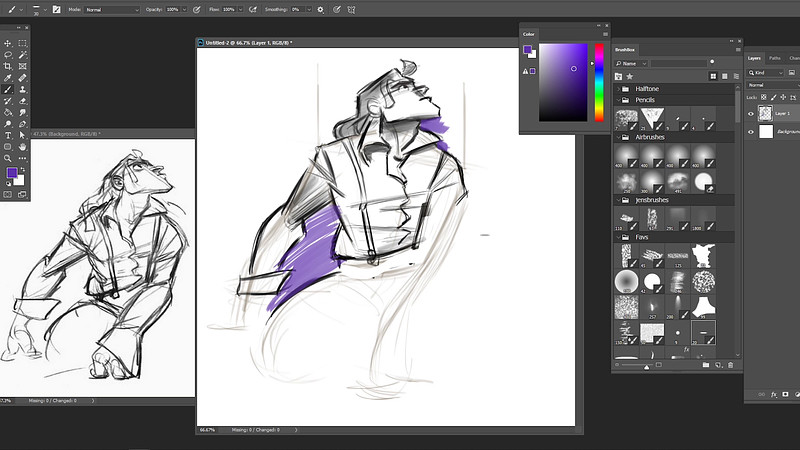Enable airbrush-style build-up
The width and height of the screenshot is (800, 450).
(x=253, y=9)
